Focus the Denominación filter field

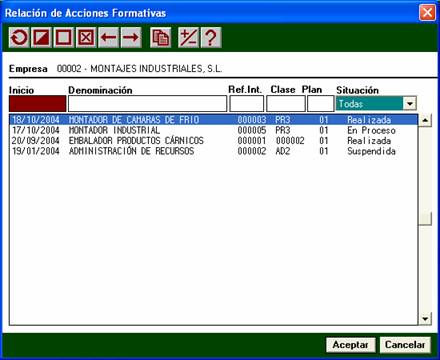(x=147, y=104)
